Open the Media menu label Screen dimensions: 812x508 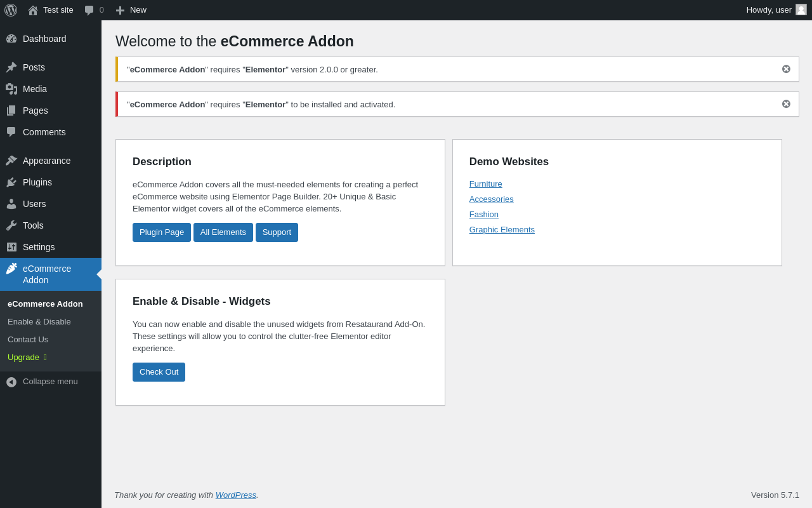[x=35, y=89]
